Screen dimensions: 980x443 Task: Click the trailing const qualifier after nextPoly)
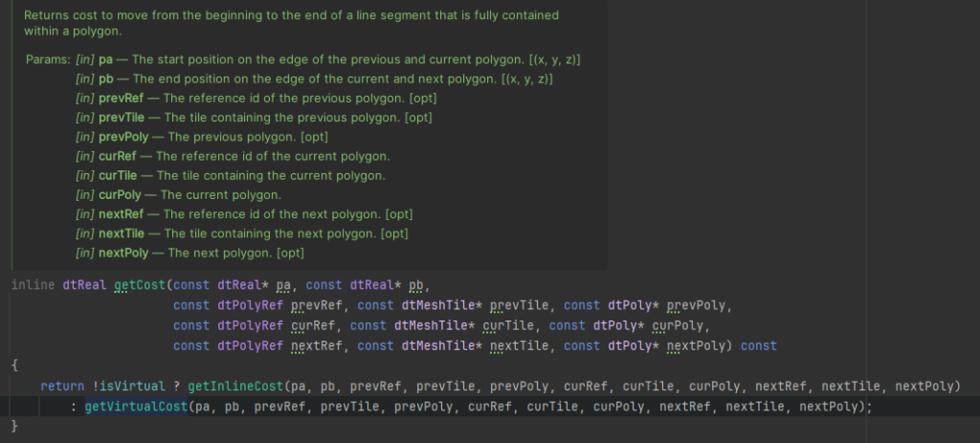[758, 345]
